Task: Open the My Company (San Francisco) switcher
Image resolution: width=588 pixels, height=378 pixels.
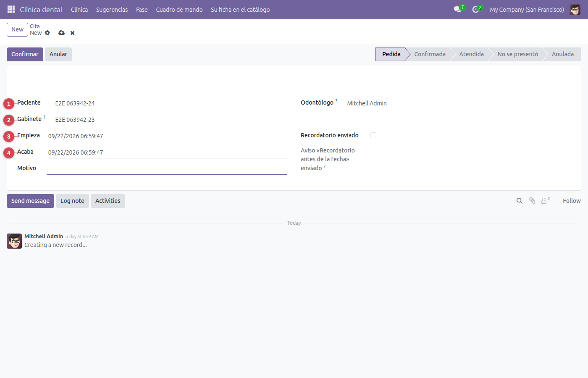Action: (x=527, y=9)
